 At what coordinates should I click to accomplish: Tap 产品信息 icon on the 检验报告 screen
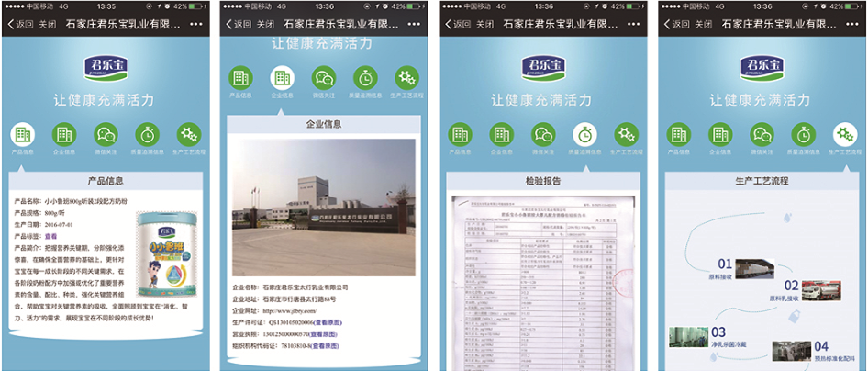pyautogui.click(x=460, y=134)
